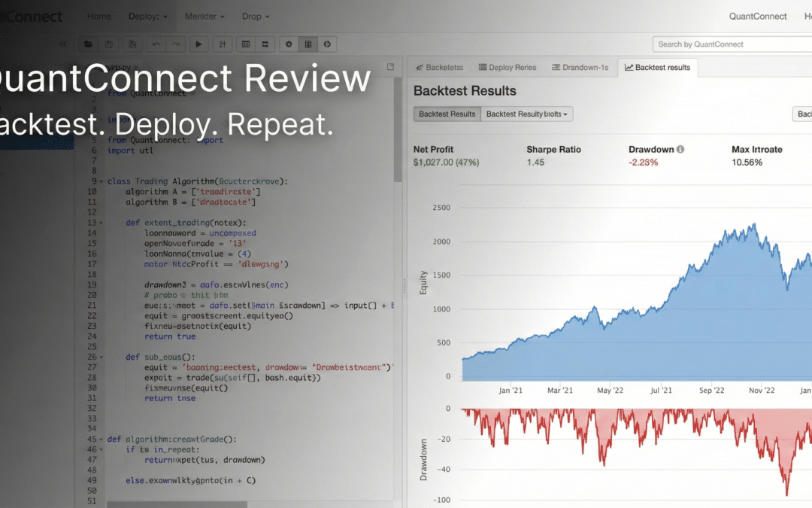Click the vertical Equity axis label
This screenshot has height=508, width=812.
(x=423, y=282)
